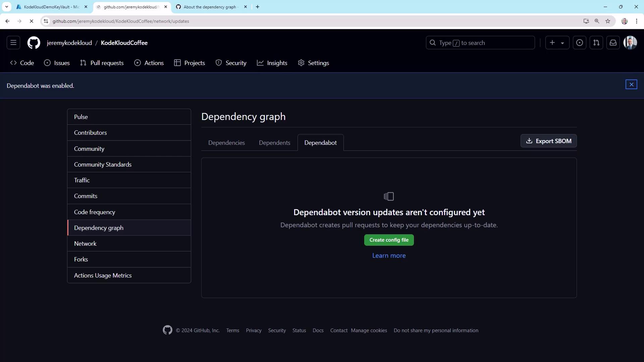
Task: Open the GitHub hamburger navigation menu
Action: click(13, 43)
